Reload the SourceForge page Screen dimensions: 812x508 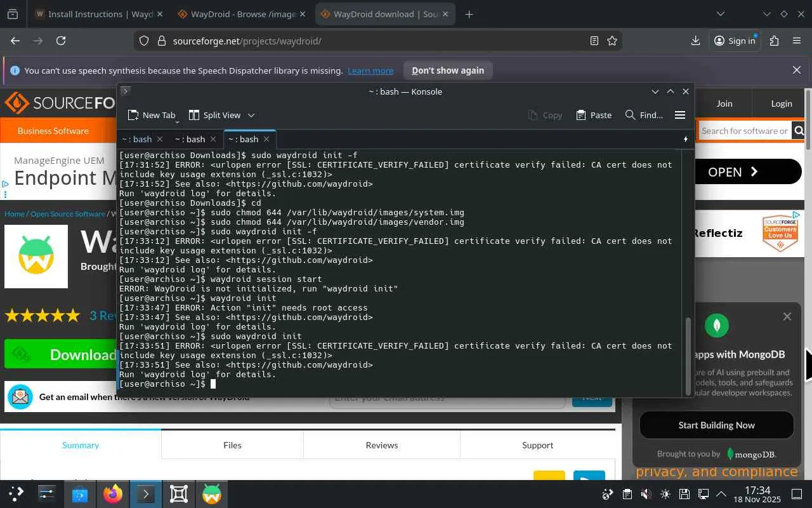pyautogui.click(x=61, y=41)
